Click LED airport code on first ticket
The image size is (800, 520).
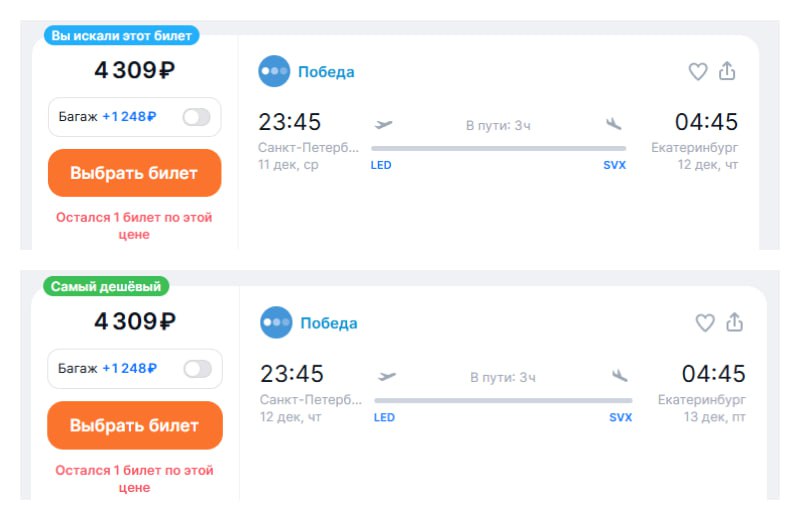tap(381, 165)
